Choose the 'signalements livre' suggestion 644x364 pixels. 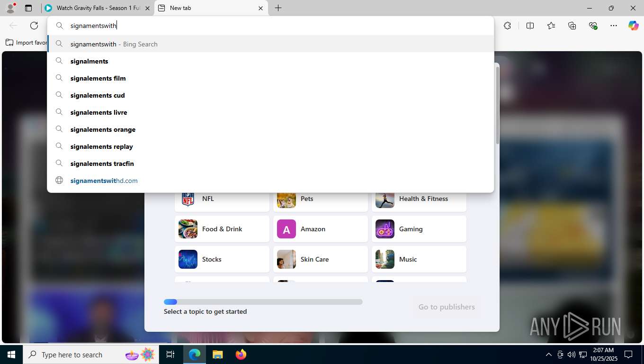(x=270, y=112)
